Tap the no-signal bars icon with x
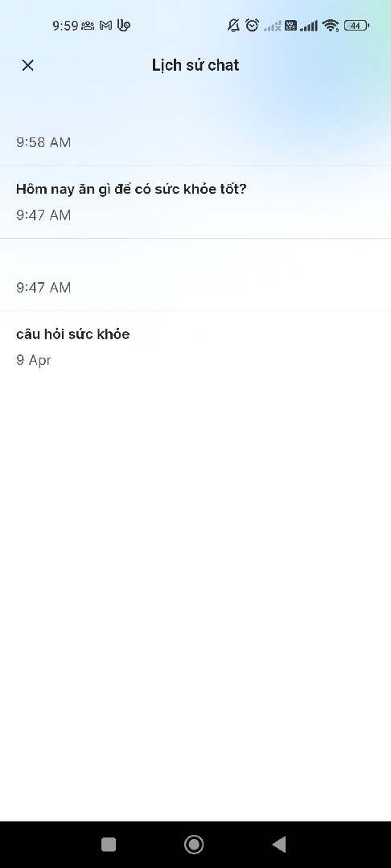The height and width of the screenshot is (868, 391). coord(273,26)
